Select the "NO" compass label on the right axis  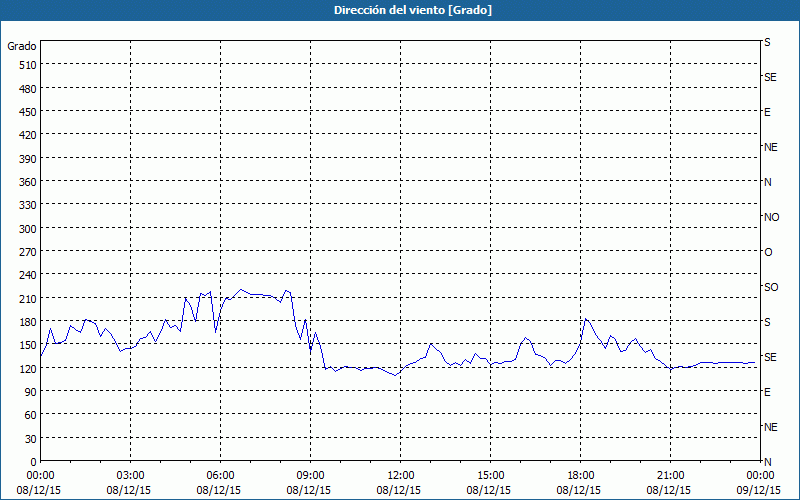[771, 217]
